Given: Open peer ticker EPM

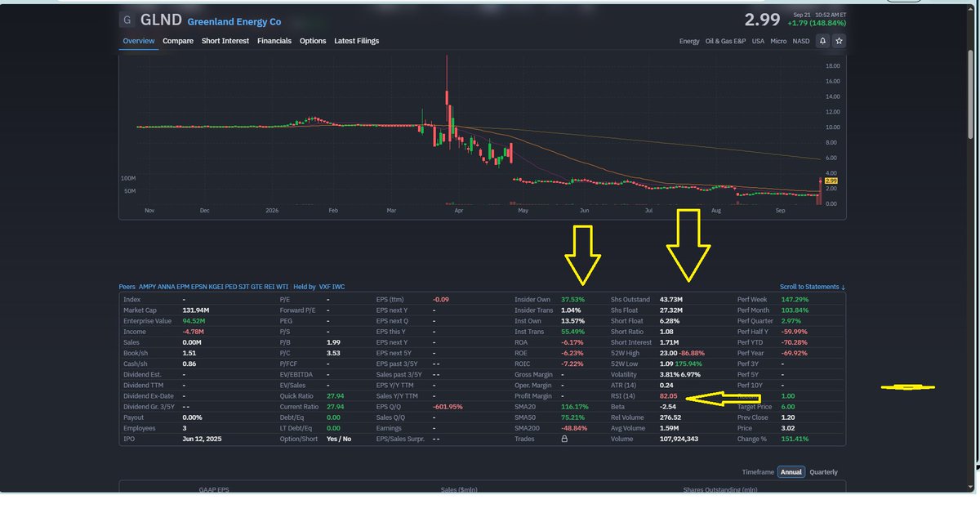Looking at the screenshot, I should coord(183,287).
